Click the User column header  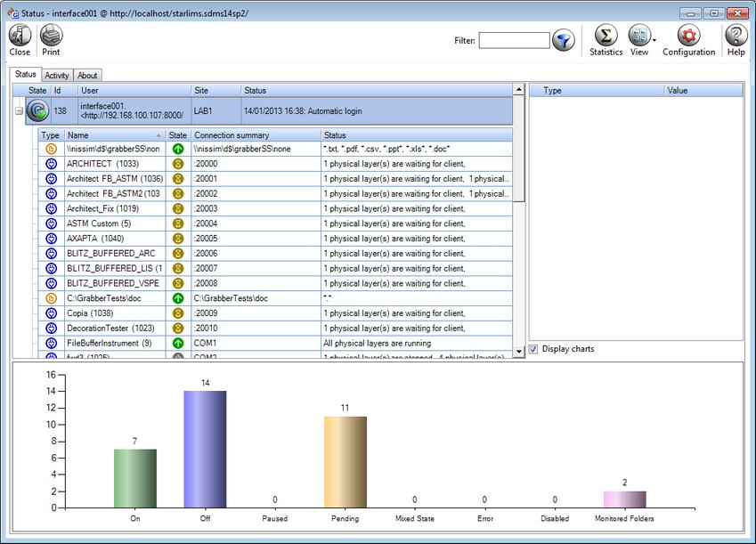(x=134, y=91)
